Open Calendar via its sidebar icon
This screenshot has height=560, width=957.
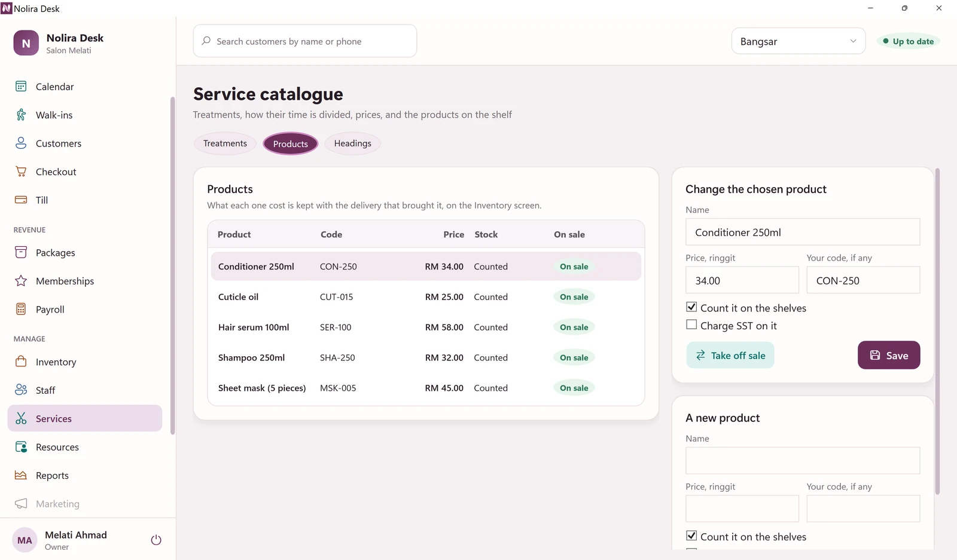[21, 87]
